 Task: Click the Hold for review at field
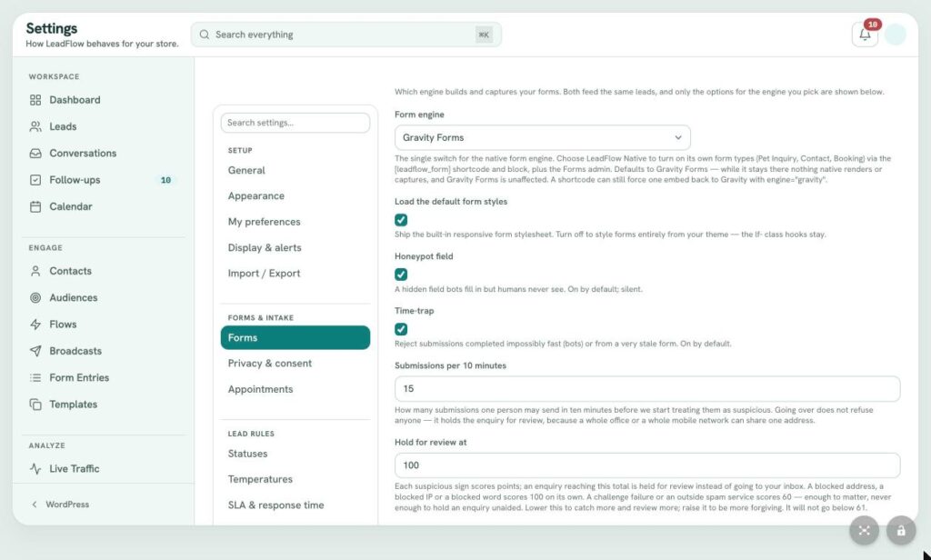pos(647,465)
